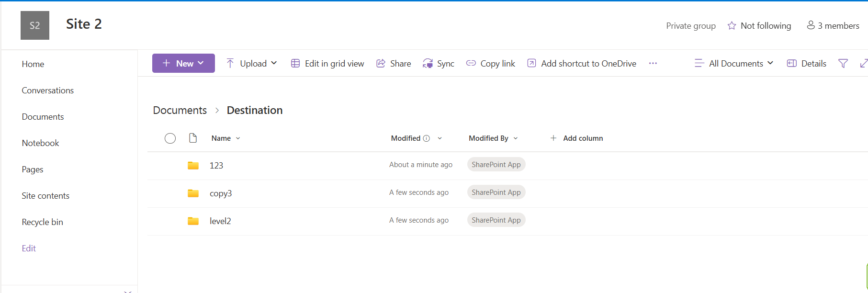Viewport: 868px width, 293px height.
Task: Click the S2 site logo tile
Action: pyautogui.click(x=35, y=25)
